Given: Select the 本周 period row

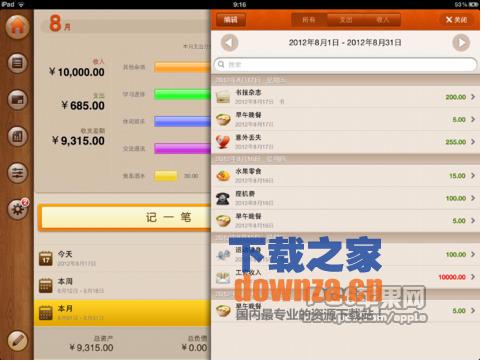Looking at the screenshot, I should coord(122,286).
